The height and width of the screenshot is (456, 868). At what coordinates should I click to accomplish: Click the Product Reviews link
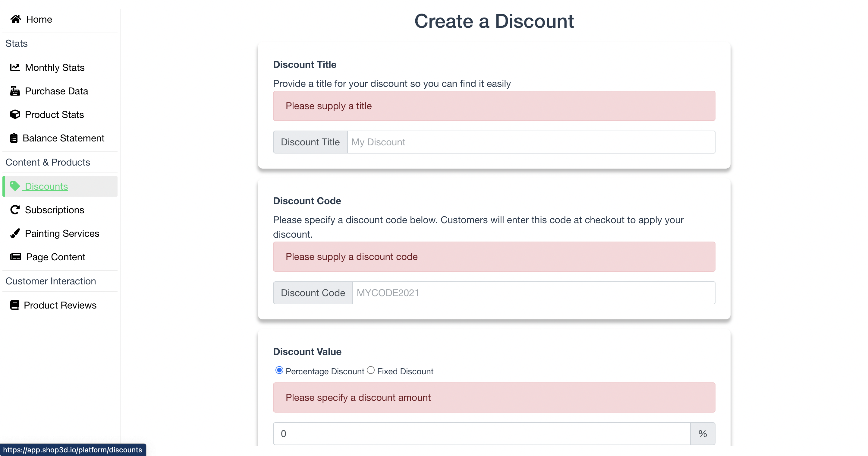point(60,305)
